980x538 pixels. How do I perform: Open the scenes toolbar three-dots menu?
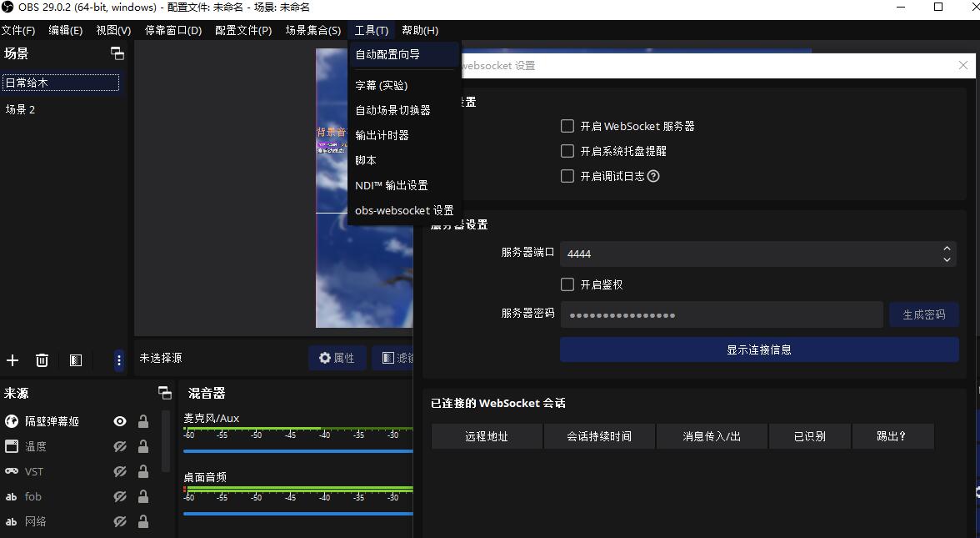click(x=118, y=360)
